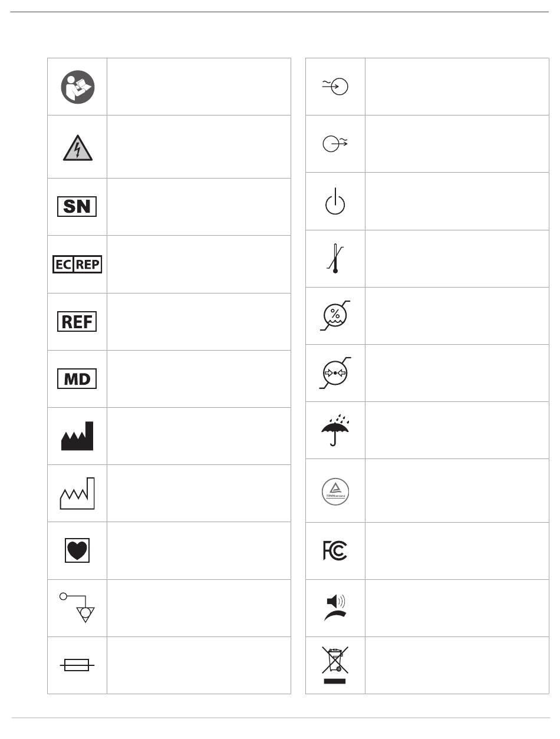Image resolution: width=560 pixels, height=739 pixels.
Task: Select the fuse rectangle symbol
Action: click(77, 665)
